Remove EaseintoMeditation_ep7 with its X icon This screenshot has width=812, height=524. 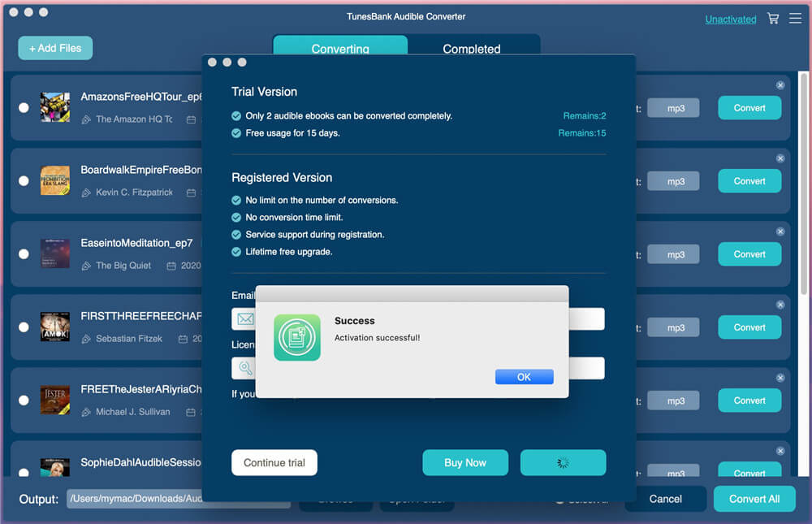coord(780,232)
